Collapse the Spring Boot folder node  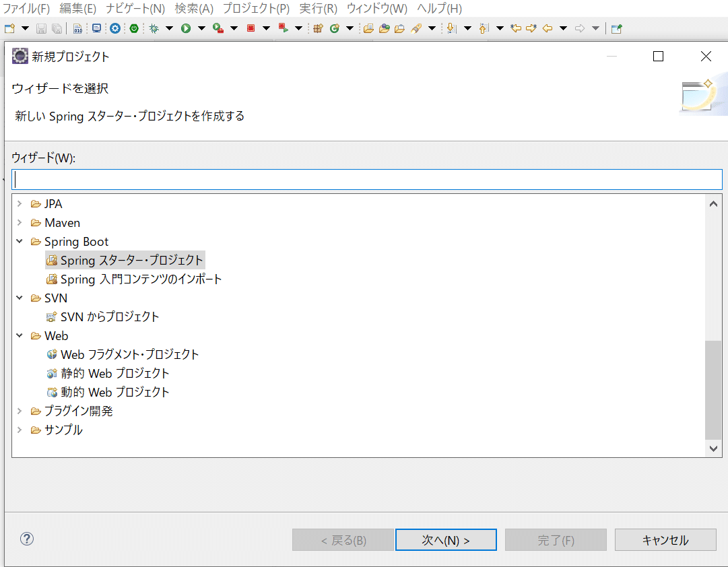click(20, 241)
